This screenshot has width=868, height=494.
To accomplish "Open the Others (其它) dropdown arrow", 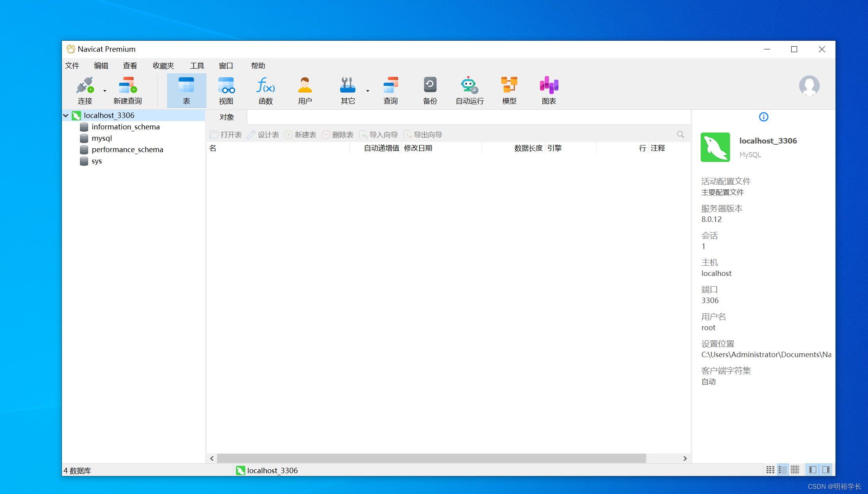I will point(368,91).
